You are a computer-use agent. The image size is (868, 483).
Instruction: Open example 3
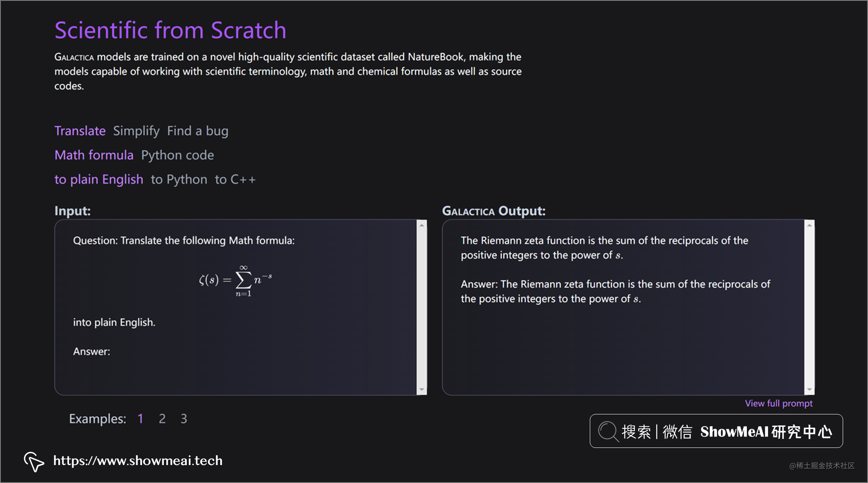(184, 418)
